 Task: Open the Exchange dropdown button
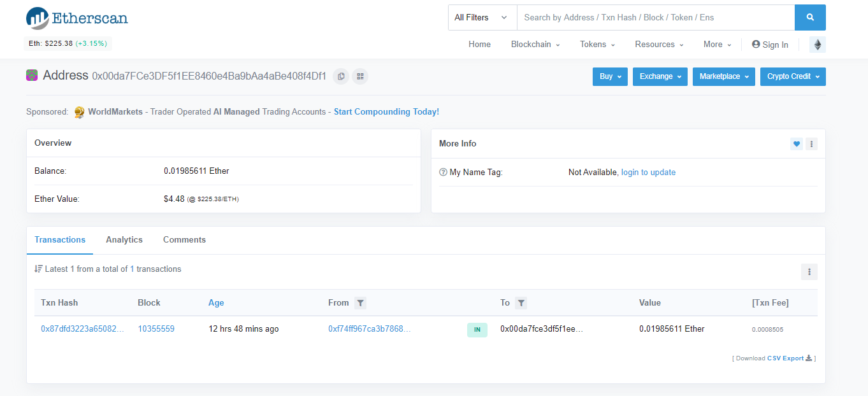tap(660, 76)
